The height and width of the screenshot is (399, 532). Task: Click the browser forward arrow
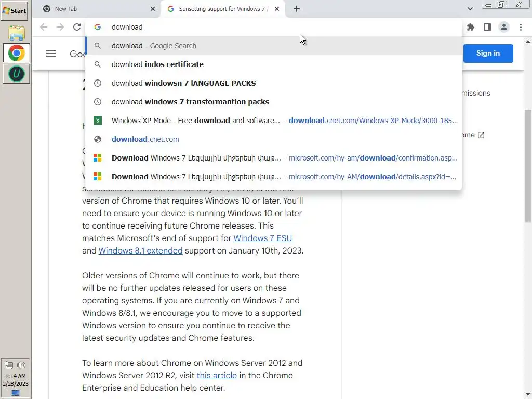[60, 27]
